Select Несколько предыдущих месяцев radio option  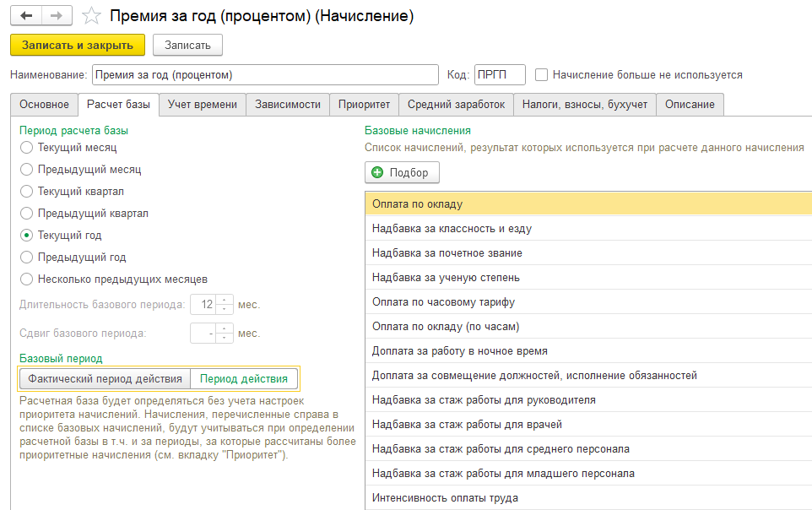pos(26,279)
